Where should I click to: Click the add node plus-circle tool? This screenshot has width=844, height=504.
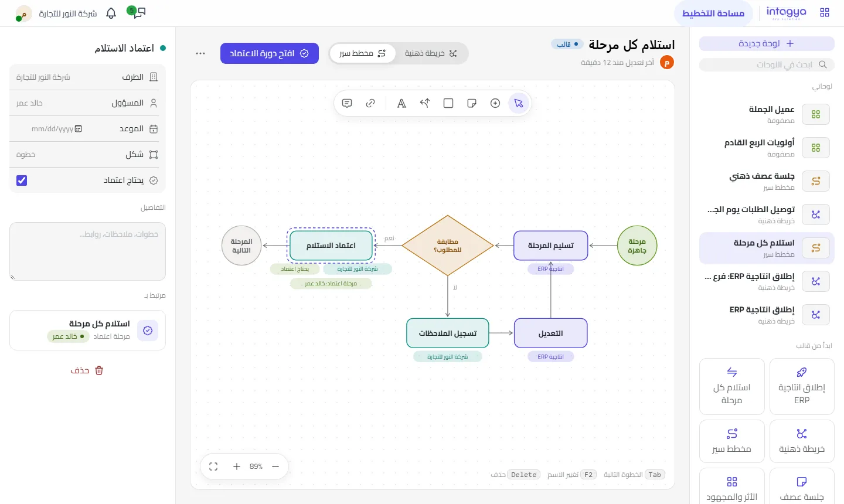click(495, 103)
